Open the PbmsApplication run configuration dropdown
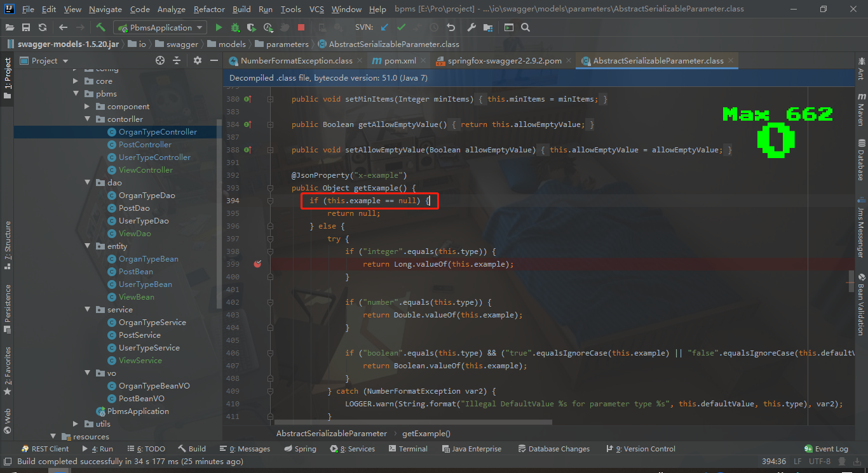The image size is (868, 473). click(160, 27)
